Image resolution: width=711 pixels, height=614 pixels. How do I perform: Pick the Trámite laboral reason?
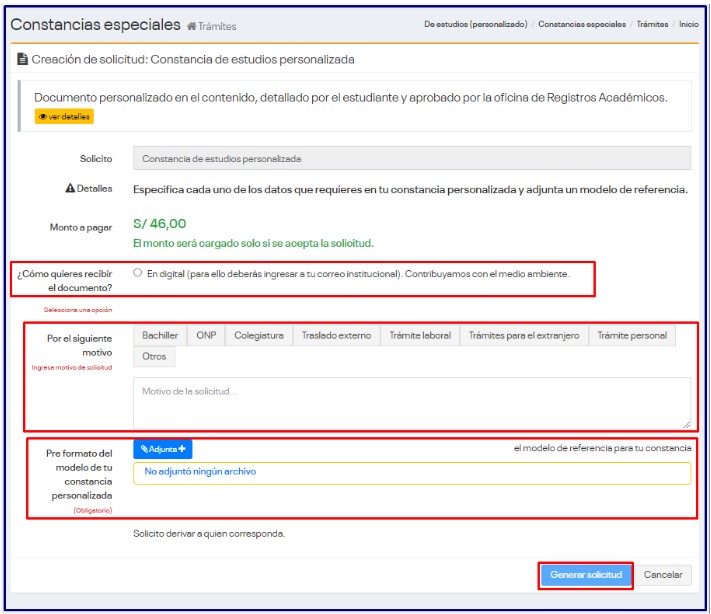pyautogui.click(x=419, y=336)
